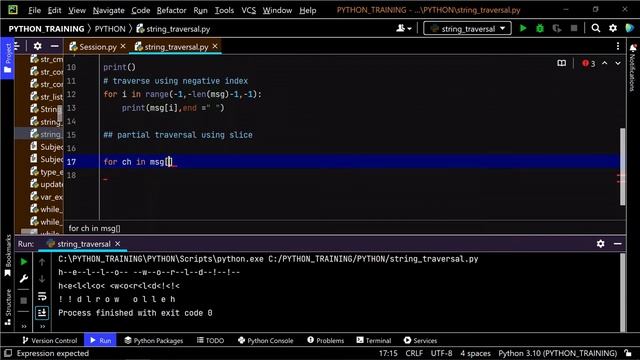Open the Code menu
The height and width of the screenshot is (360, 640).
140,10
